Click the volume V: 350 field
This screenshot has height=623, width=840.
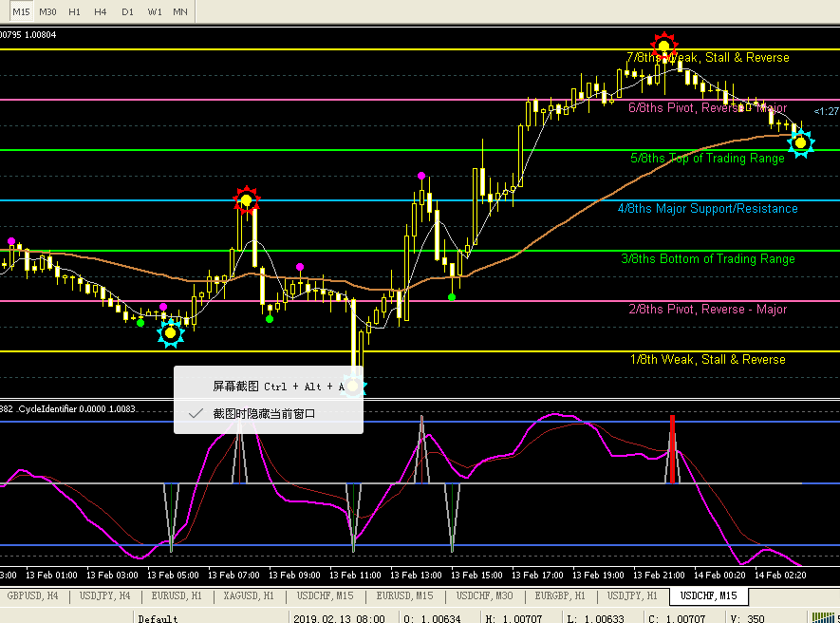[x=747, y=618]
